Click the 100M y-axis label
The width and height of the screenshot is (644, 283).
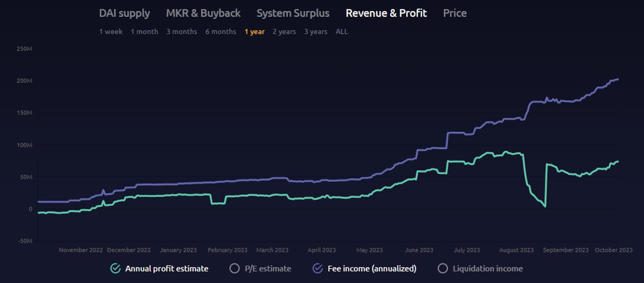coord(25,145)
